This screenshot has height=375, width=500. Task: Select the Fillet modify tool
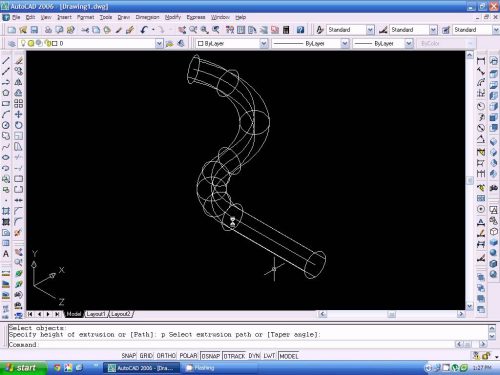[x=18, y=221]
